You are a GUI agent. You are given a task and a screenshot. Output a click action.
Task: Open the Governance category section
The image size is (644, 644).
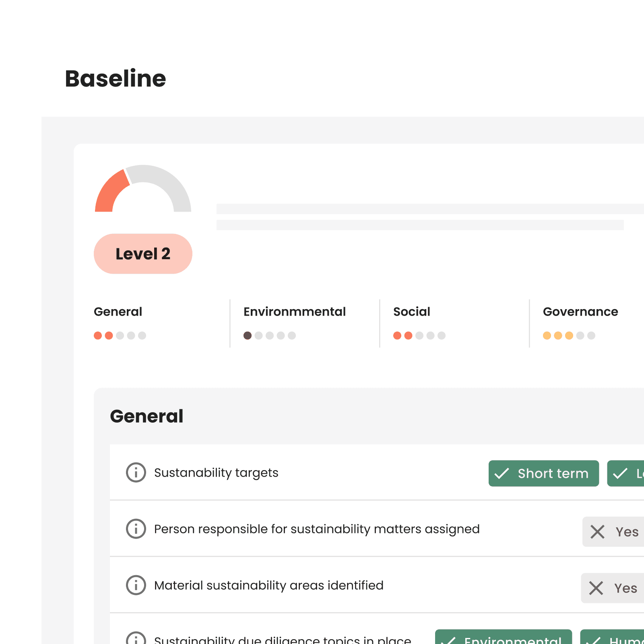580,312
